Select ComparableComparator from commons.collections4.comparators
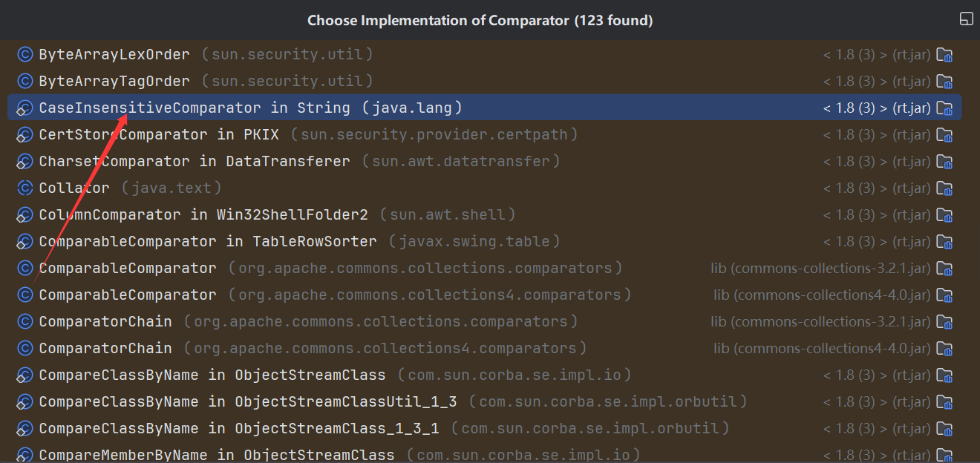Image resolution: width=980 pixels, height=463 pixels. click(x=128, y=295)
